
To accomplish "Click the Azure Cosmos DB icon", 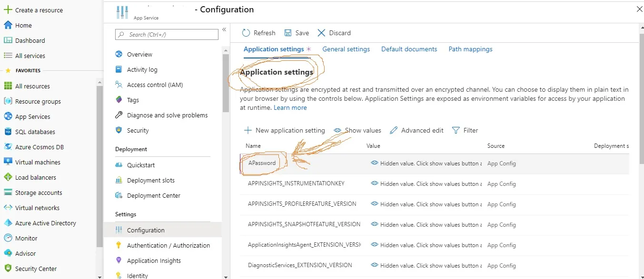I will (x=8, y=147).
